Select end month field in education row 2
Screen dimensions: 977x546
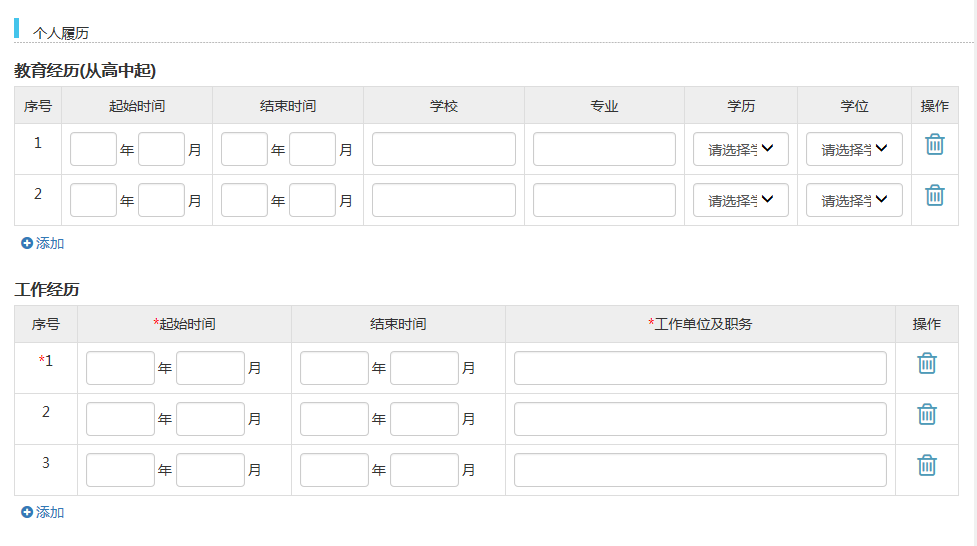pyautogui.click(x=312, y=200)
